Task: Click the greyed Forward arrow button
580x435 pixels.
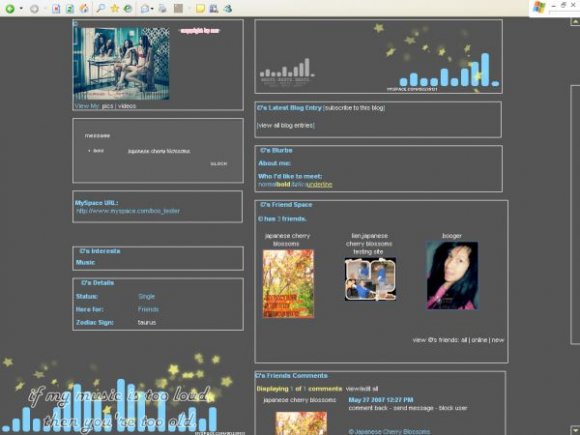Action: coord(34,8)
